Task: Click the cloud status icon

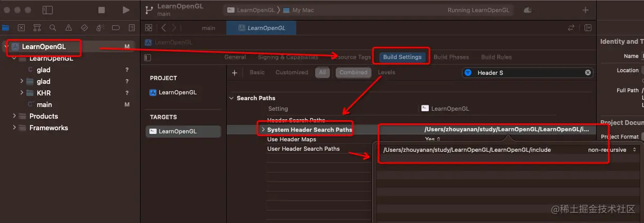Action: click(x=528, y=10)
